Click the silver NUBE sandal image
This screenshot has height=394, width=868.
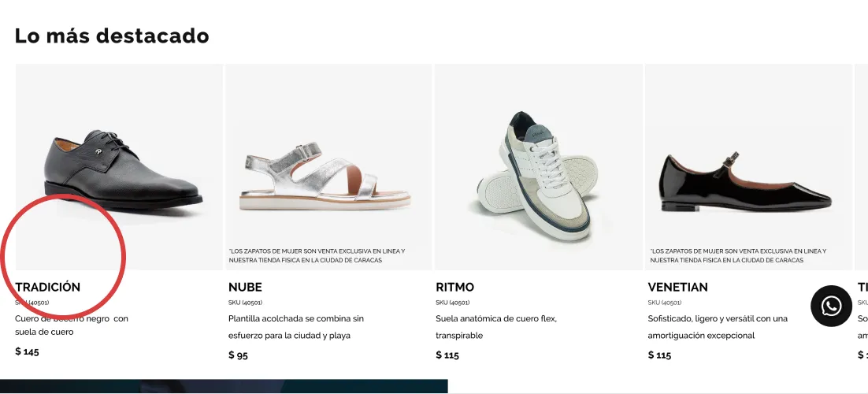click(328, 167)
